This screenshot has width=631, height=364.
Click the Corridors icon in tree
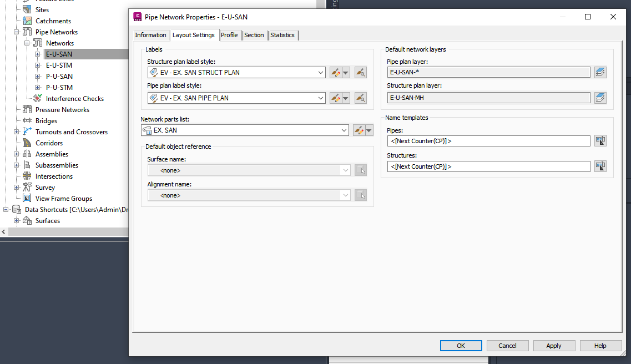[x=27, y=143]
